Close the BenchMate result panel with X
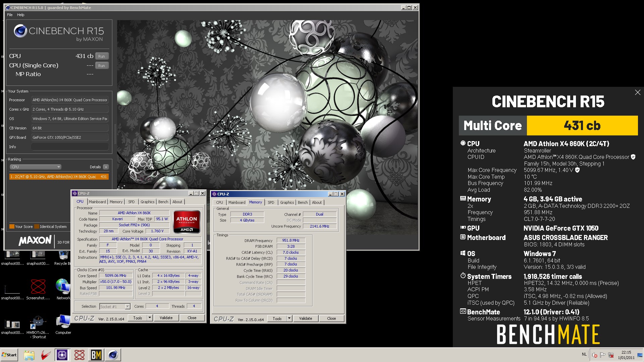 tap(638, 92)
